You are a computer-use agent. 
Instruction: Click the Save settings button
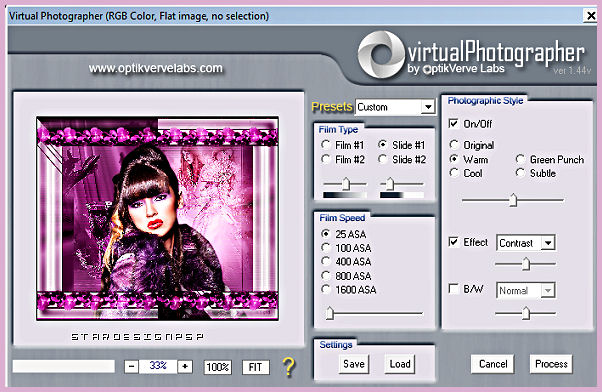tap(354, 364)
